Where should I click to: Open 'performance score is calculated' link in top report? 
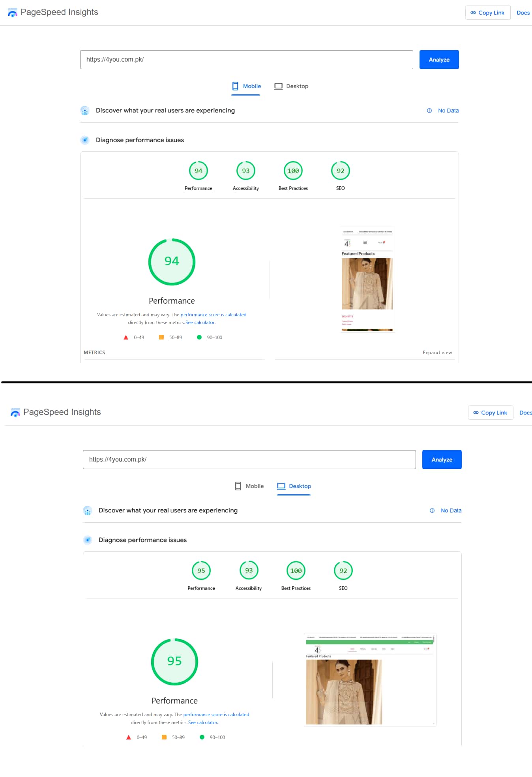tap(213, 315)
